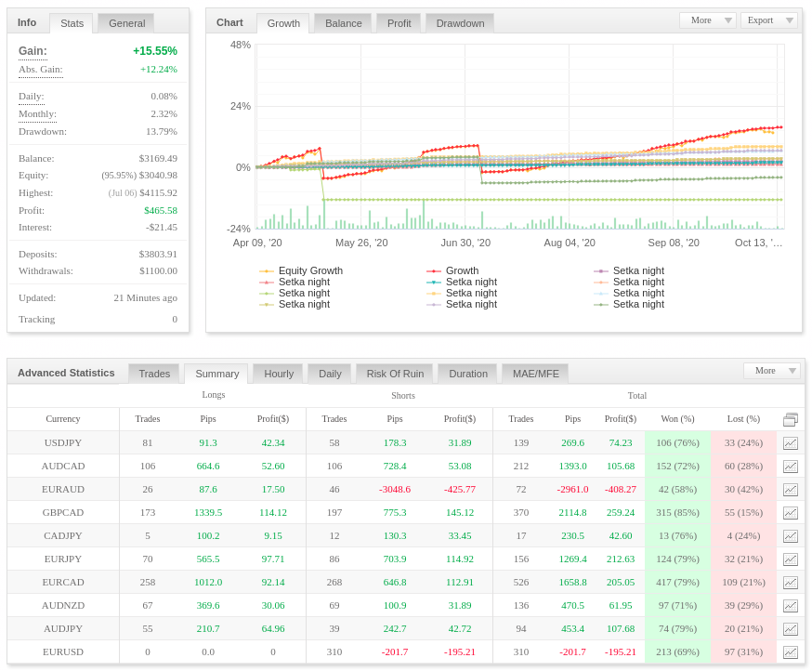Click the Gain label
Viewport: 812px width, 671px height.
33,51
